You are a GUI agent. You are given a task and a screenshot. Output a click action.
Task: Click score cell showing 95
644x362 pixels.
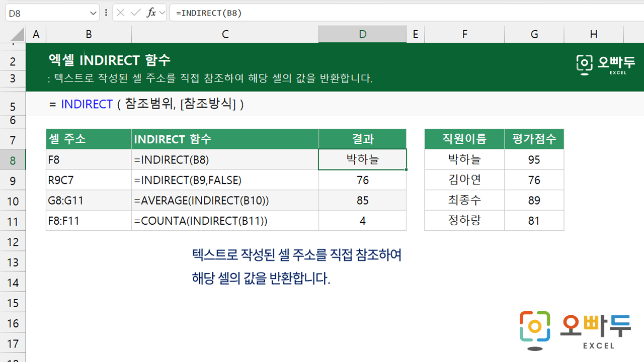coord(534,160)
